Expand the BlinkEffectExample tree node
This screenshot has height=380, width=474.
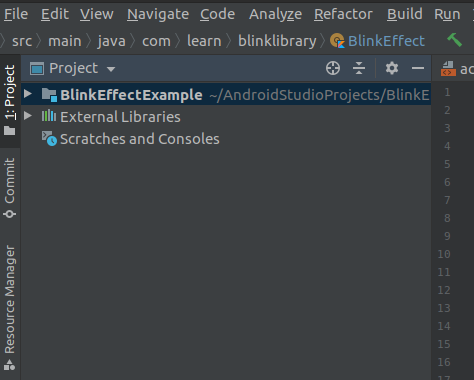click(x=28, y=94)
